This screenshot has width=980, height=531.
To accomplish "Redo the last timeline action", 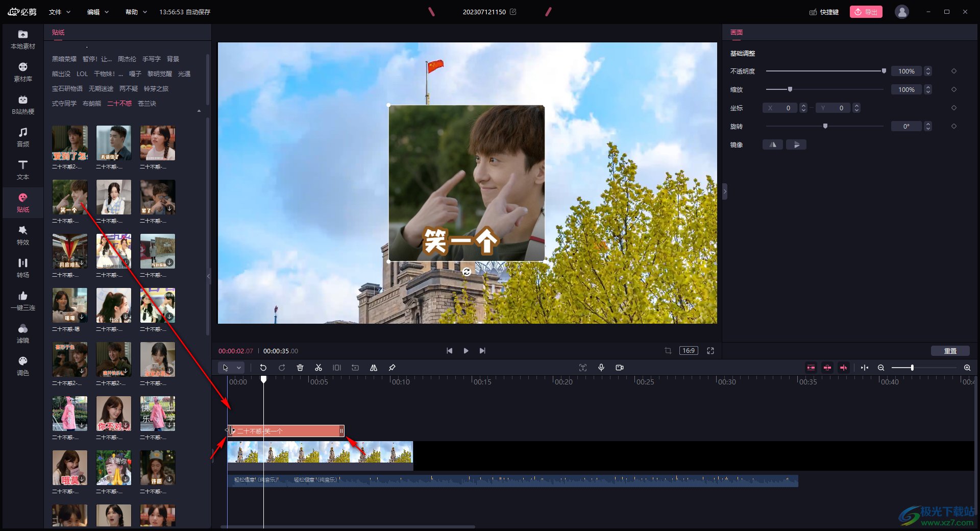I will coord(282,368).
